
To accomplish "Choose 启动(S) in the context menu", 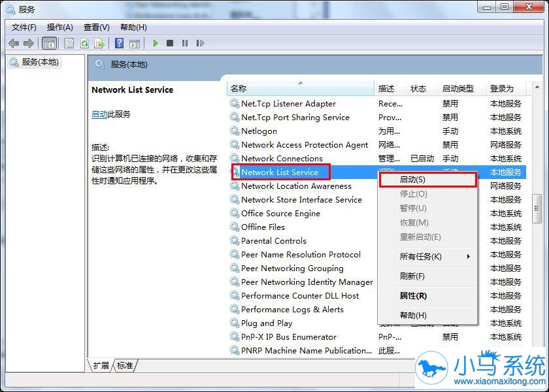I will (428, 180).
